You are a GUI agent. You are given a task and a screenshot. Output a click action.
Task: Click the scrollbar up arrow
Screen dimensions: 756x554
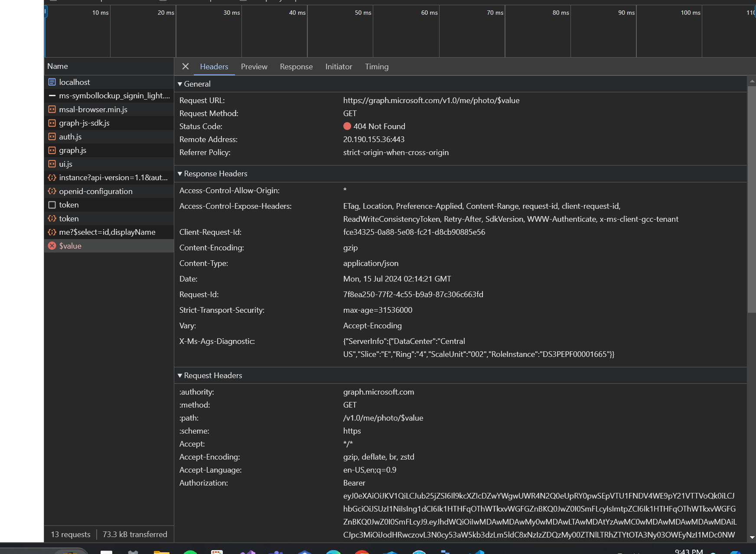coord(752,81)
